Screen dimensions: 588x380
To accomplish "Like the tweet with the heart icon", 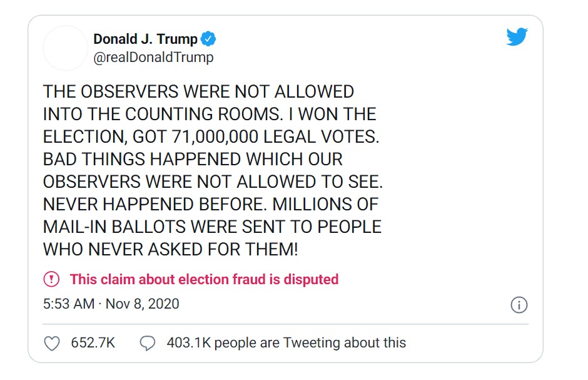I will tap(53, 343).
